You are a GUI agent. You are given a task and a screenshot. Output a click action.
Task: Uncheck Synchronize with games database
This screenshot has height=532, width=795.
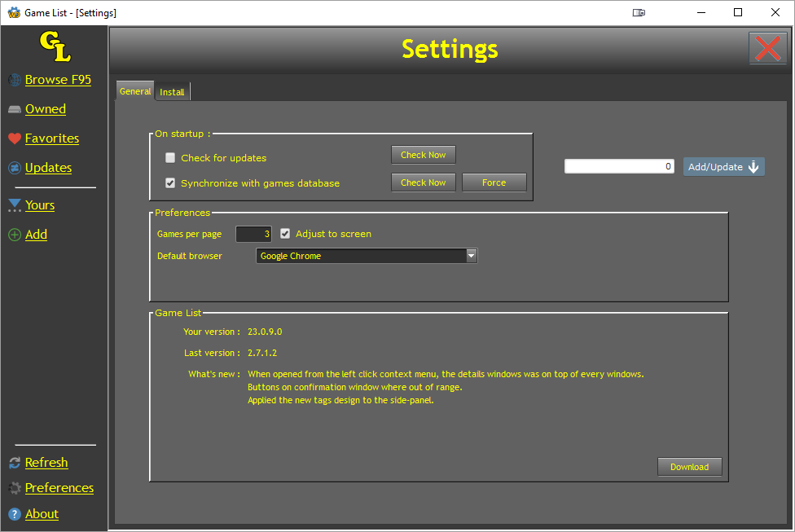(x=170, y=183)
